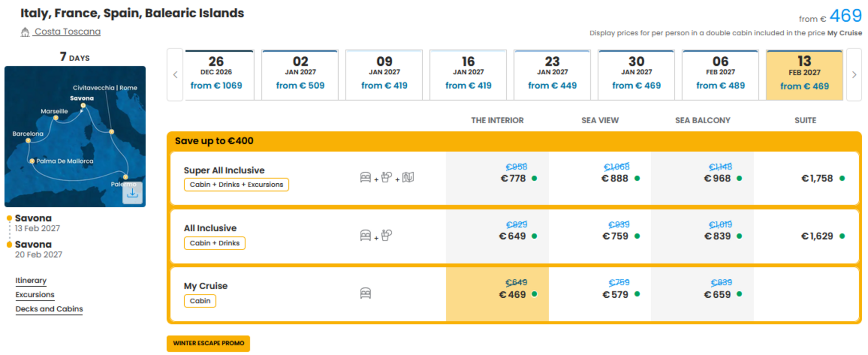Select the 13 Feb 2027 departure
The image size is (868, 355).
[x=805, y=75]
